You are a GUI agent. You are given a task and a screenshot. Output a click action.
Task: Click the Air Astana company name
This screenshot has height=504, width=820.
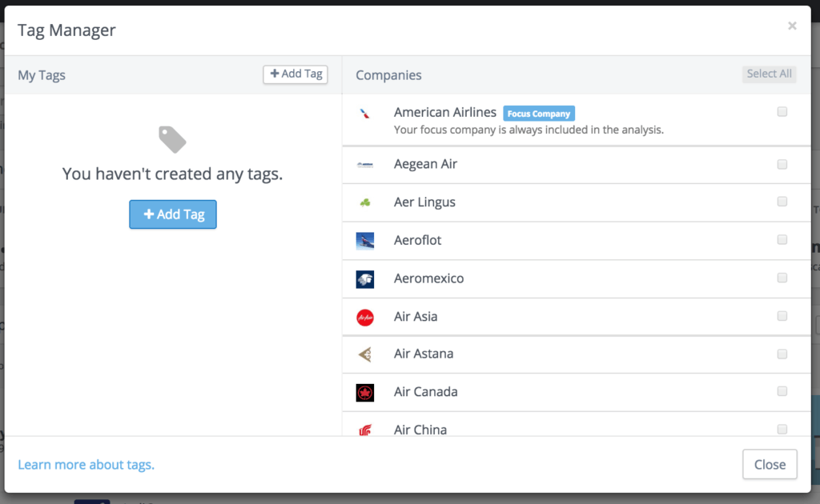(424, 354)
